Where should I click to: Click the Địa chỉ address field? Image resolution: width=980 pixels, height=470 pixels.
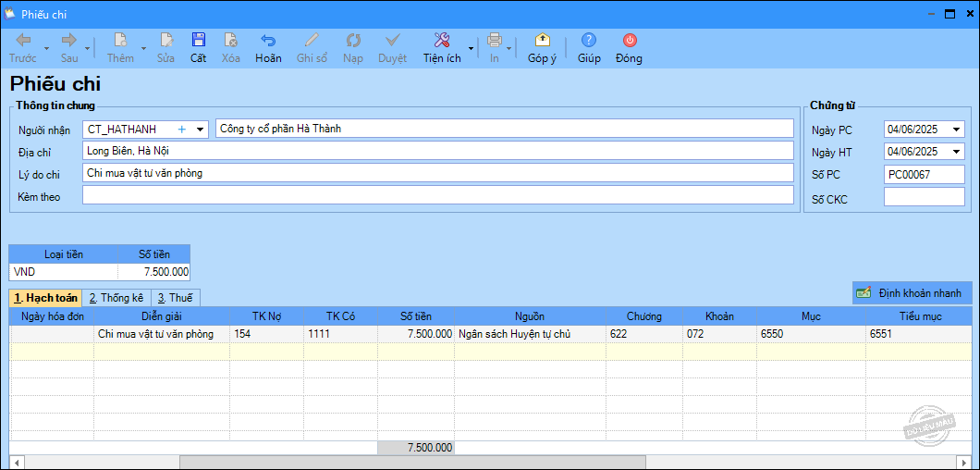[x=438, y=151]
